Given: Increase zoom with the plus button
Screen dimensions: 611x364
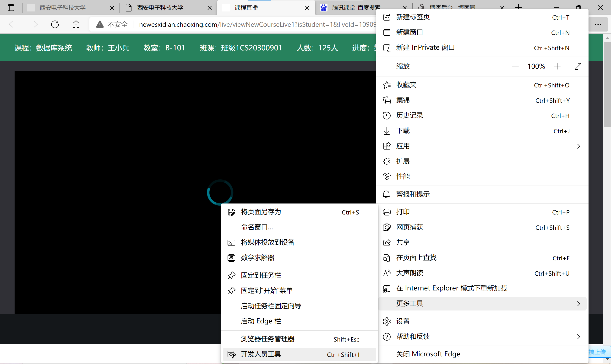Looking at the screenshot, I should coord(557,66).
